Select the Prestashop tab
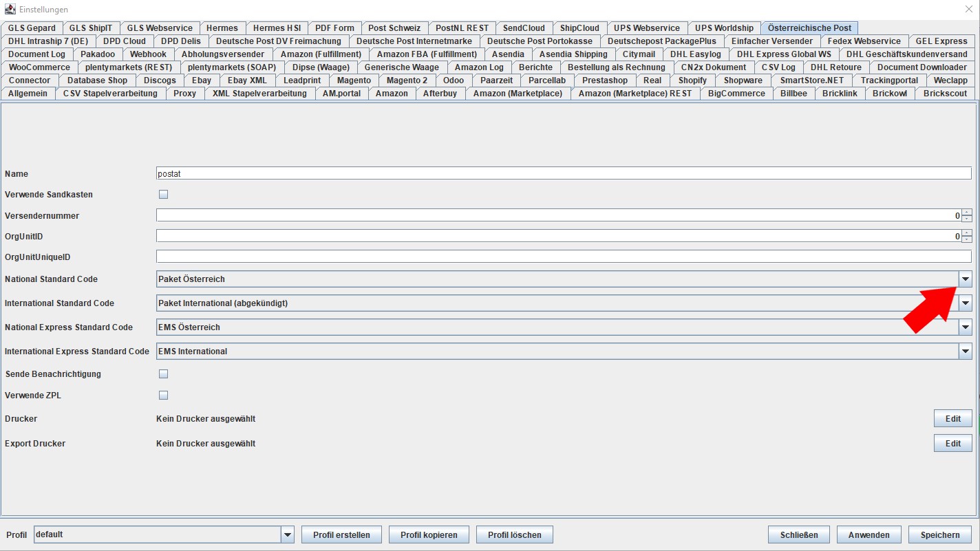This screenshot has height=551, width=980. (x=605, y=80)
